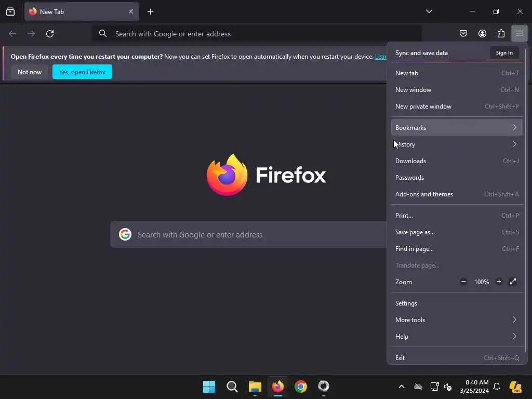Viewport: 532px width, 399px height.
Task: Click the PRE badge icon in taskbar corner
Action: [x=515, y=387]
